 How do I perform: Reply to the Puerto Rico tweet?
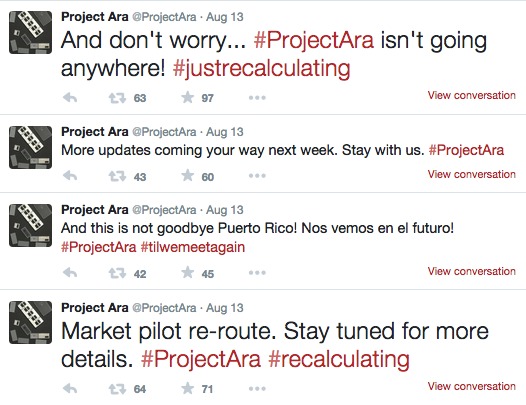(70, 272)
